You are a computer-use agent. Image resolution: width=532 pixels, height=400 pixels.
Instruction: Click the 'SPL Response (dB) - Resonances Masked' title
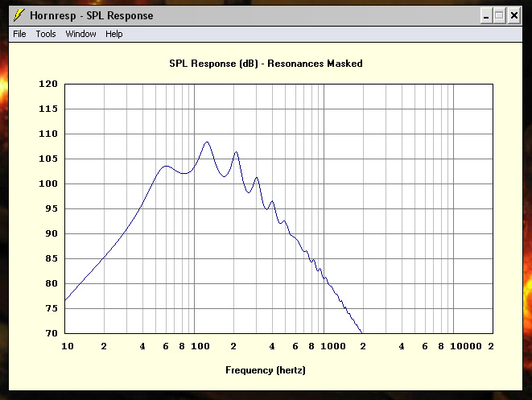tap(266, 64)
